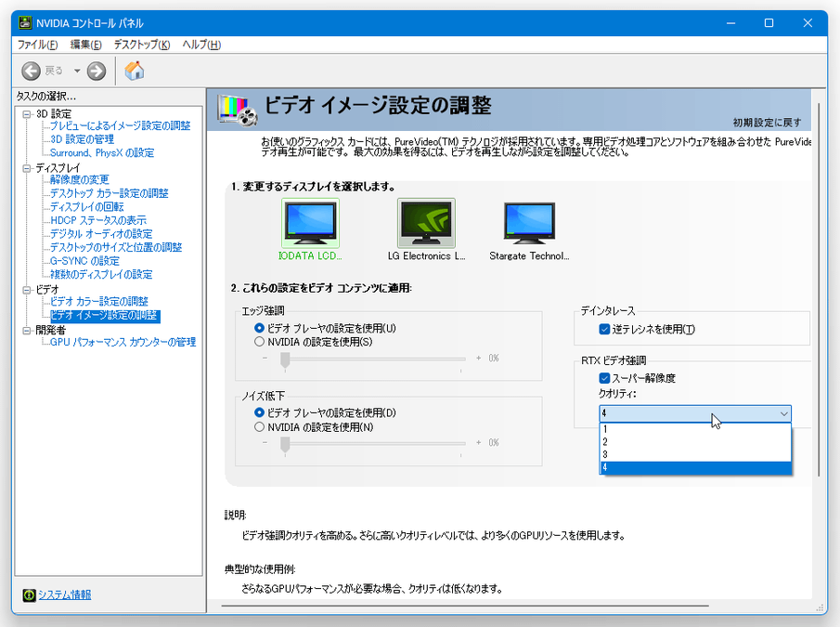
Task: Open the システム情報 link
Action: [x=64, y=594]
